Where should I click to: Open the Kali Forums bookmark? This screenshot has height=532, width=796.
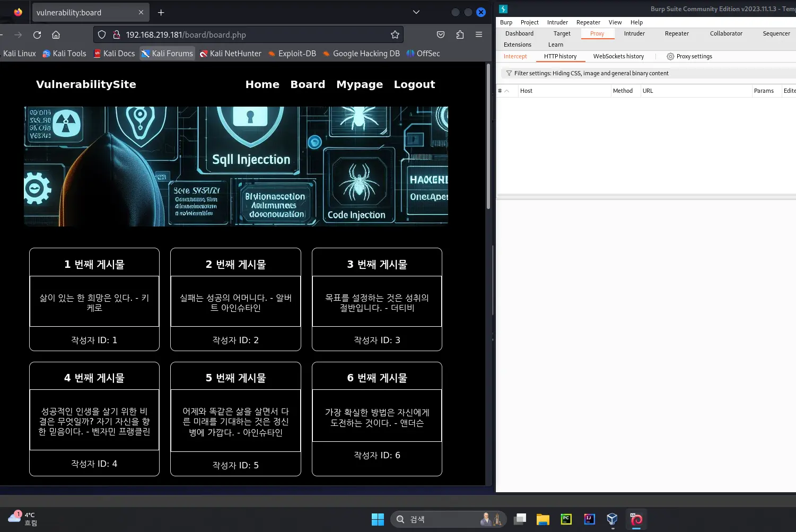167,54
